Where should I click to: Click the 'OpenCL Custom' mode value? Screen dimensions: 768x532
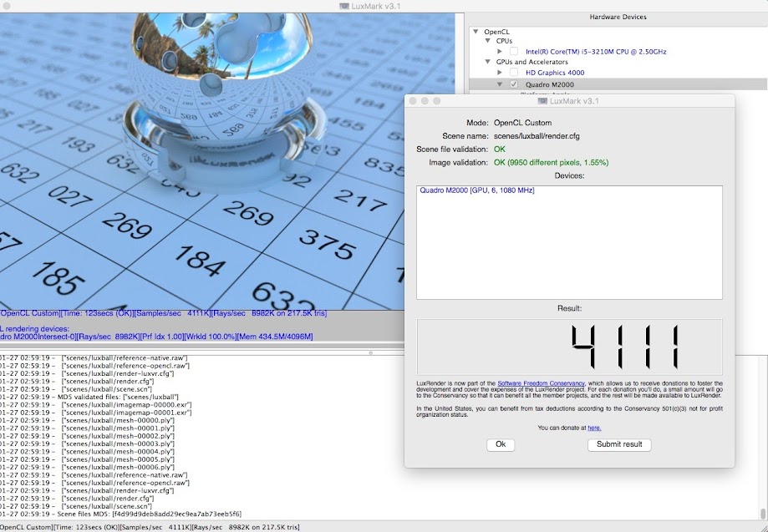tap(522, 123)
